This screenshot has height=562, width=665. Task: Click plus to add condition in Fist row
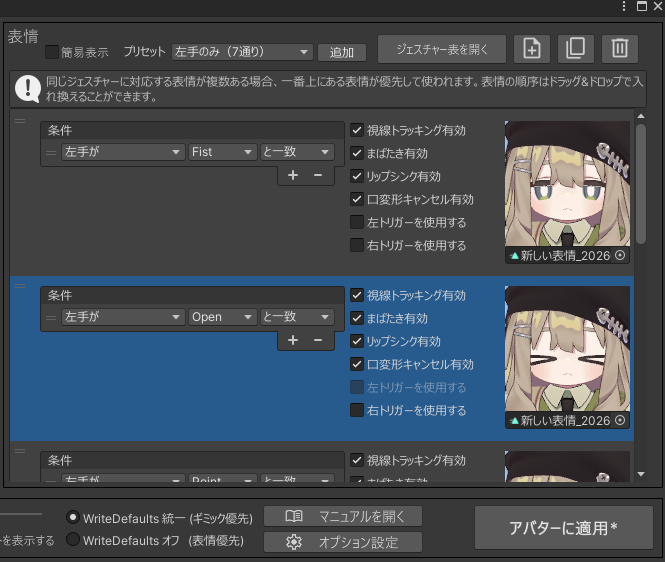coord(293,175)
